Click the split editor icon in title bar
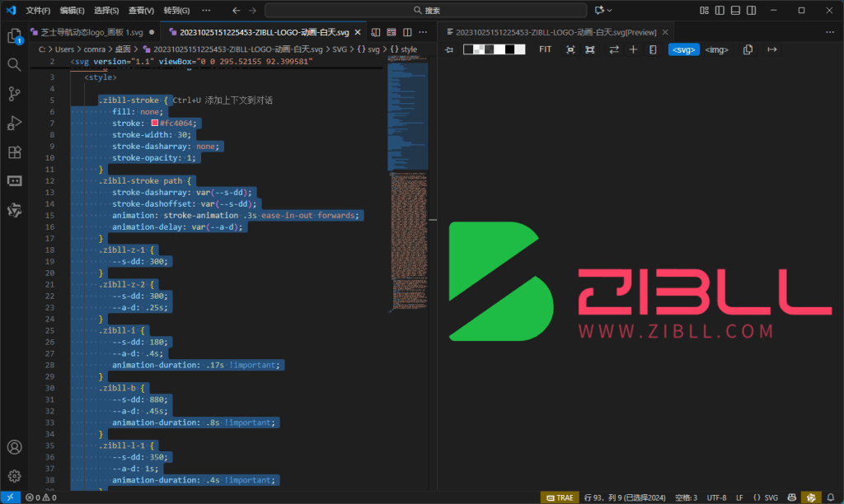844x504 pixels. (x=407, y=31)
